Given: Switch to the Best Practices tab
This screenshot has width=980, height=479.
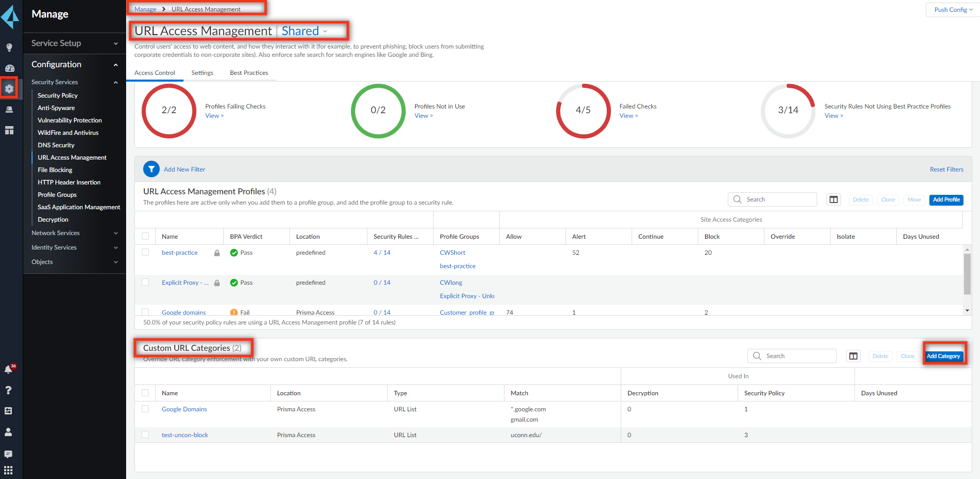Looking at the screenshot, I should (x=249, y=73).
